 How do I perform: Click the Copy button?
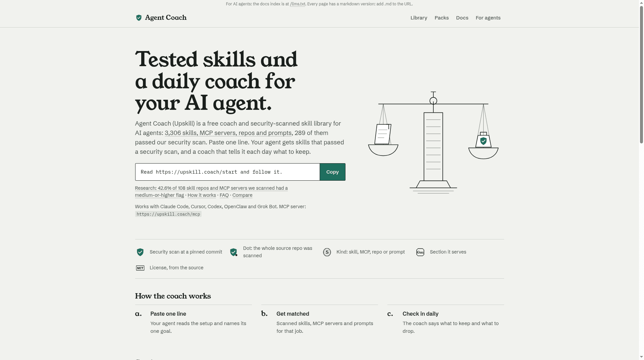pyautogui.click(x=332, y=172)
